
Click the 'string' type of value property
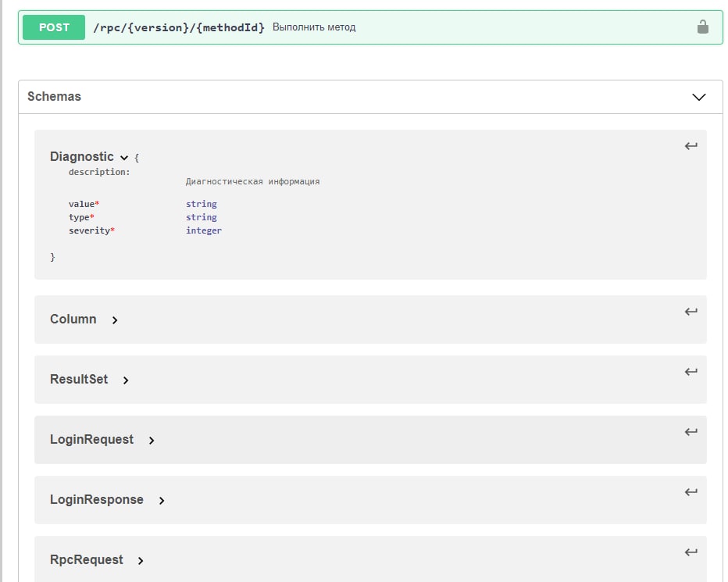[x=202, y=204]
